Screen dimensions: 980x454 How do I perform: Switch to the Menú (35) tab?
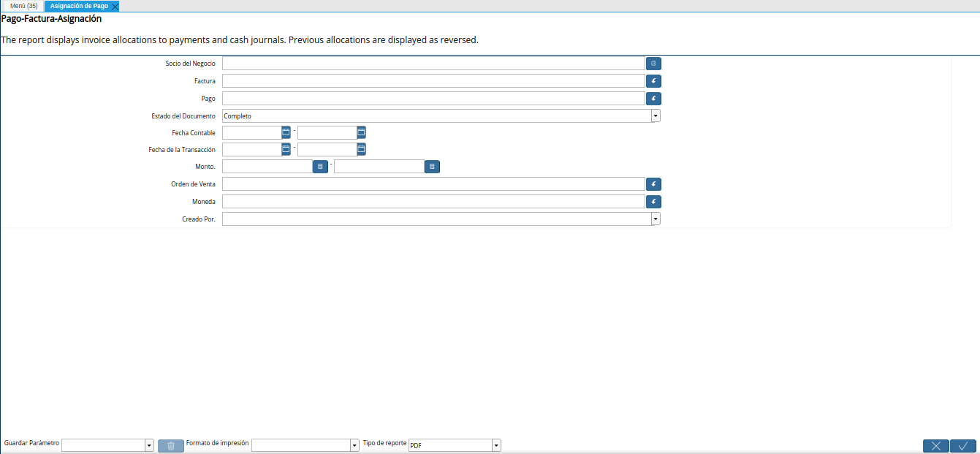23,6
